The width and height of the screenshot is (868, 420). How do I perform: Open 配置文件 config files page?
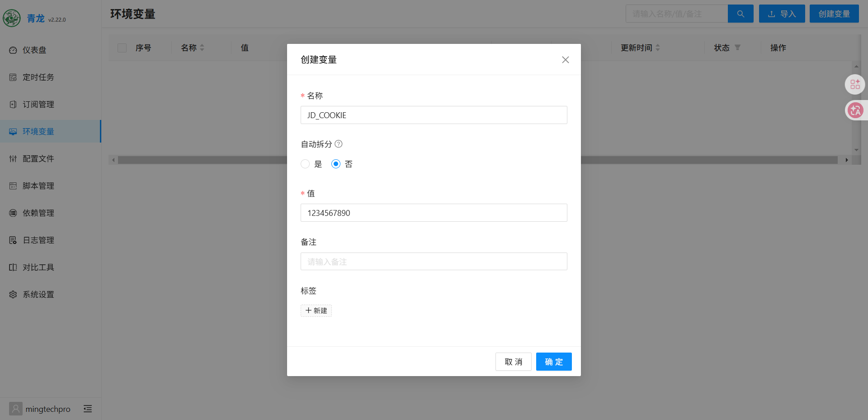[51, 158]
